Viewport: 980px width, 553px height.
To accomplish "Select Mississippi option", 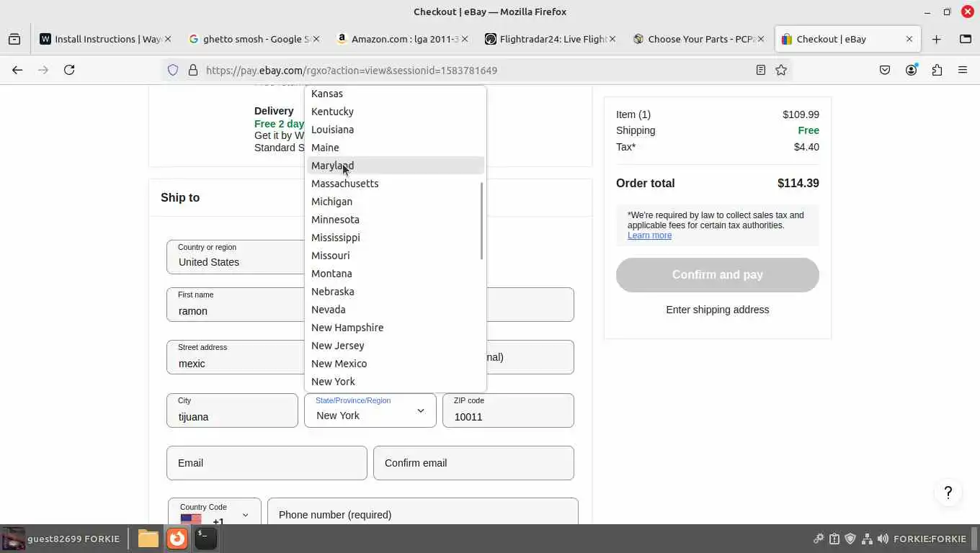I will pyautogui.click(x=396, y=238).
